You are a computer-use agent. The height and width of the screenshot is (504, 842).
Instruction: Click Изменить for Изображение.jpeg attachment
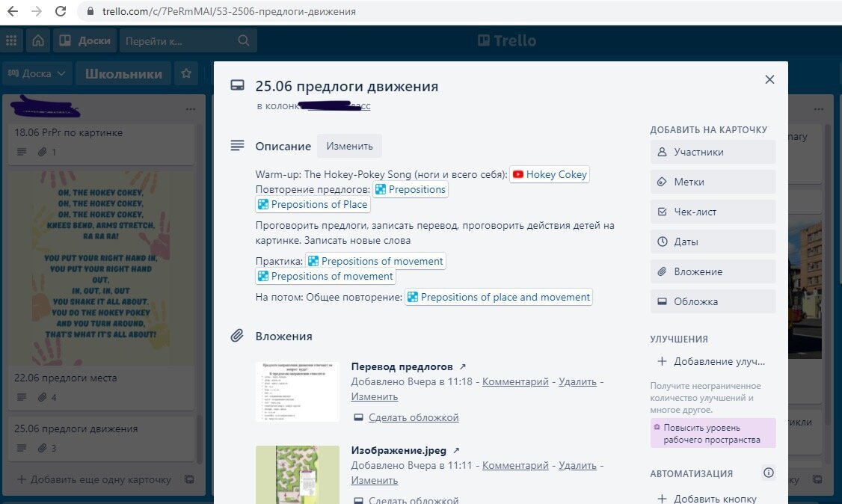tap(375, 480)
